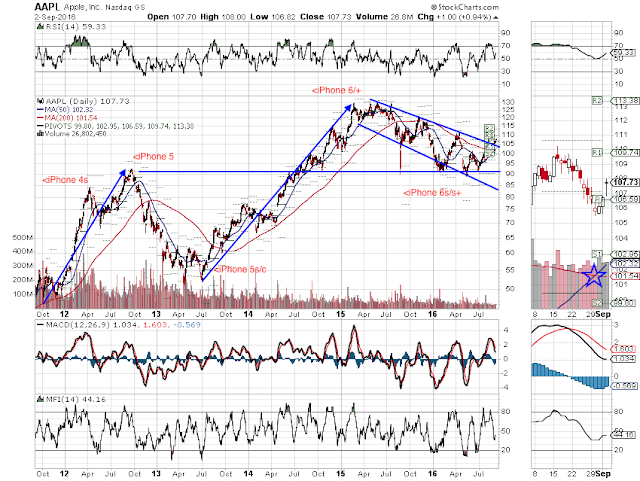This screenshot has width=640, height=481.
Task: Click the RSI(14) indicator icon
Action: click(x=40, y=27)
